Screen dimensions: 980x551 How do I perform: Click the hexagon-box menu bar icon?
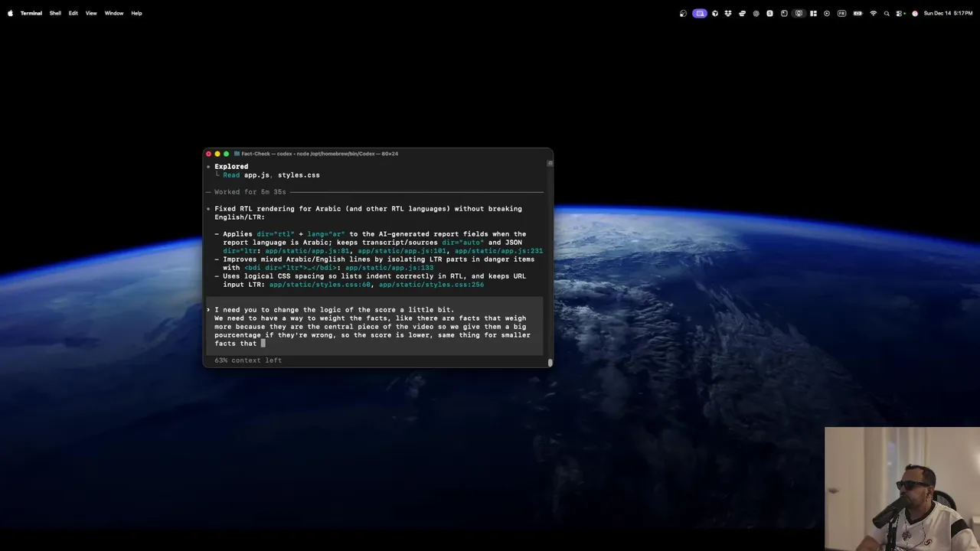tap(715, 13)
